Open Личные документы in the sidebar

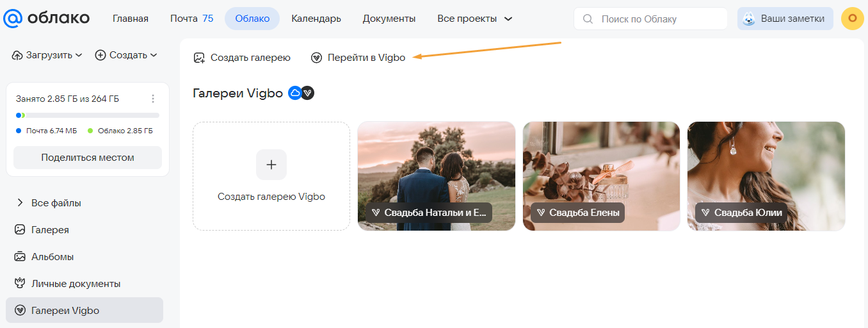click(76, 283)
